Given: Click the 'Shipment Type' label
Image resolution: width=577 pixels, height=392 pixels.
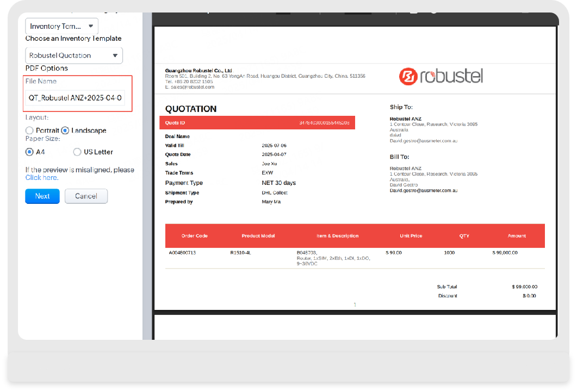Looking at the screenshot, I should (182, 192).
